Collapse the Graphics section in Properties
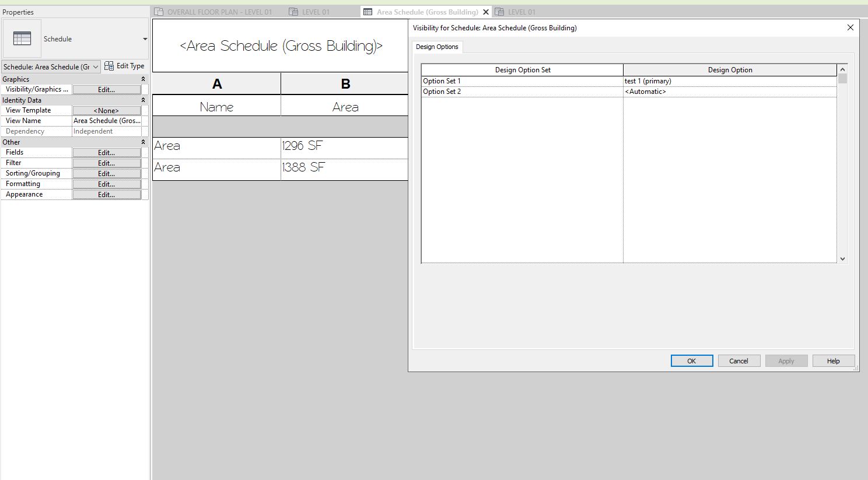This screenshot has width=868, height=480. (143, 79)
